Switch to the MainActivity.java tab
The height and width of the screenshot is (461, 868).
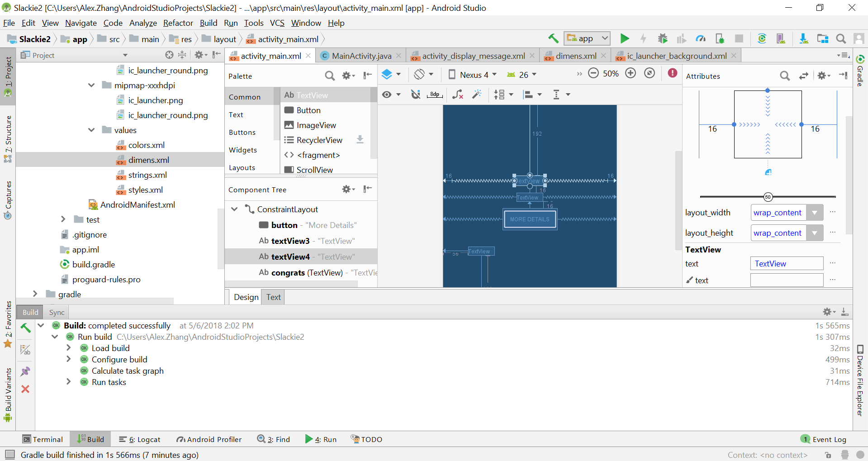click(361, 56)
